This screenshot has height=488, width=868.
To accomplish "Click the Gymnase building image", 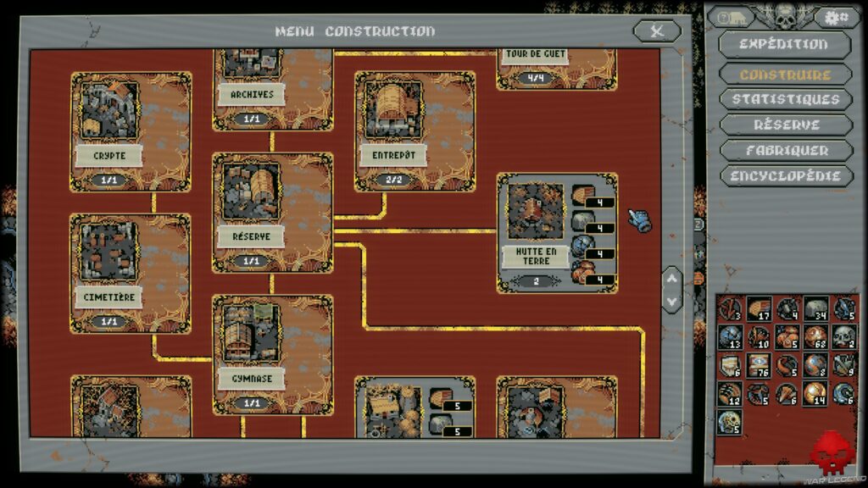I will [250, 333].
